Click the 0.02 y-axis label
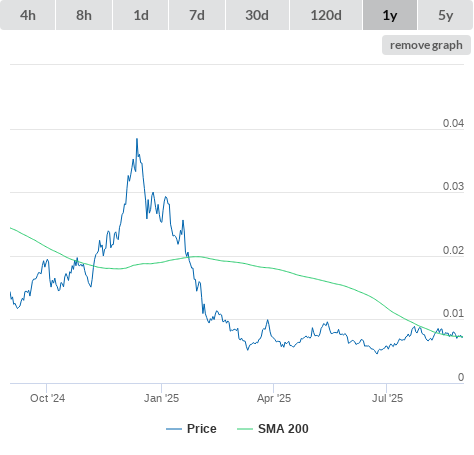Screen dimensions: 474x455 [x=453, y=250]
